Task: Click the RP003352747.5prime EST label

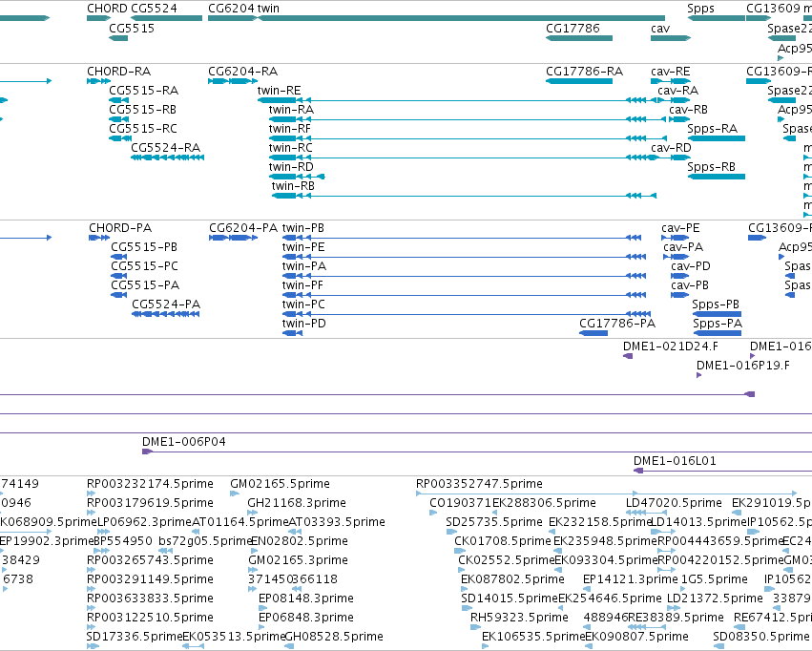Action: (x=480, y=484)
